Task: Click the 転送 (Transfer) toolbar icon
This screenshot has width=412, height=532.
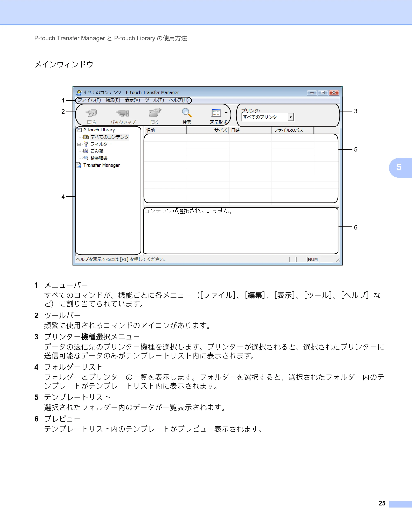Action: coord(91,113)
